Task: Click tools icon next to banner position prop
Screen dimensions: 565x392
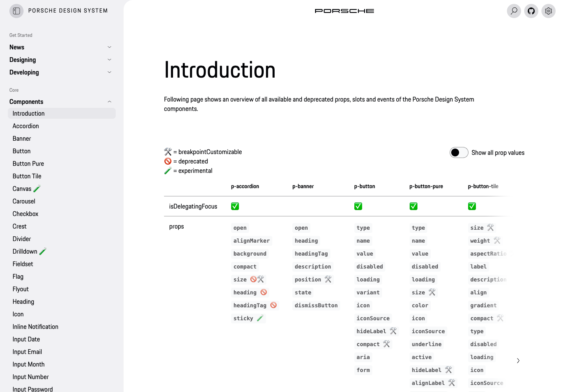Action: [x=328, y=279]
